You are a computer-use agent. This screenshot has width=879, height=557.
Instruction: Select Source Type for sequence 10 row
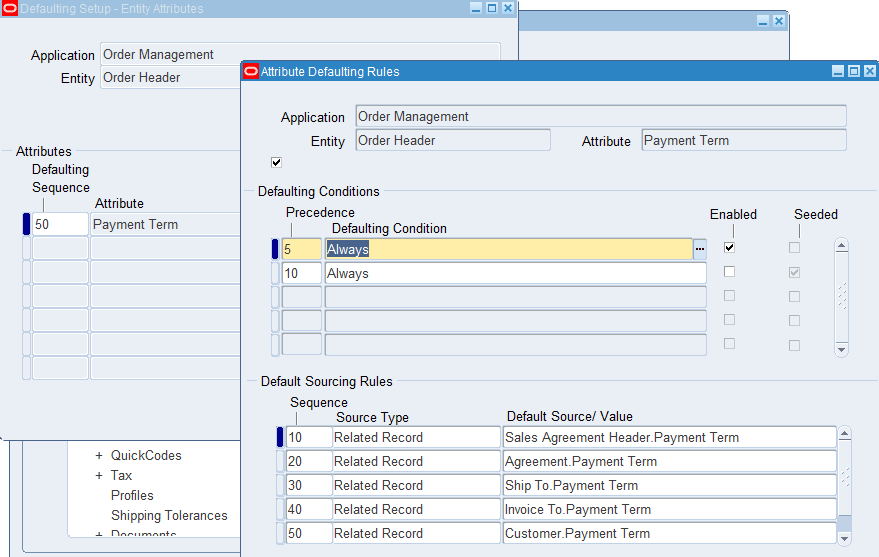pyautogui.click(x=416, y=437)
